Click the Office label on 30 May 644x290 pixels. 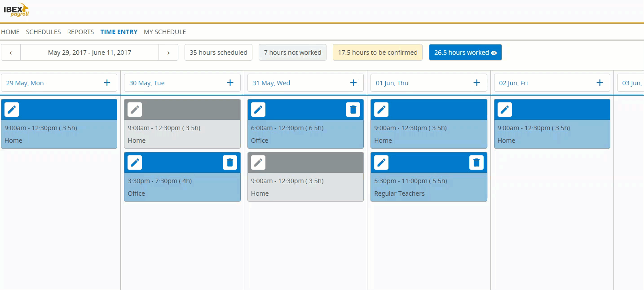(x=137, y=193)
